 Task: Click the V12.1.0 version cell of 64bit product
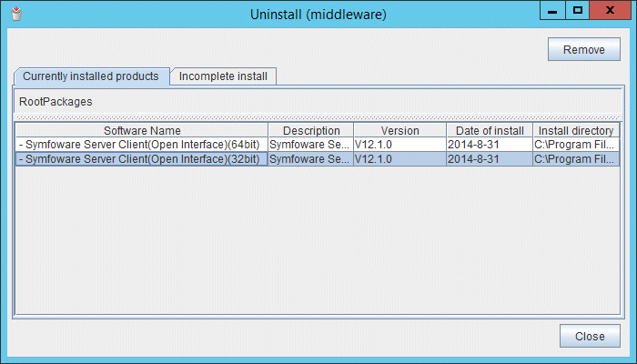click(399, 145)
